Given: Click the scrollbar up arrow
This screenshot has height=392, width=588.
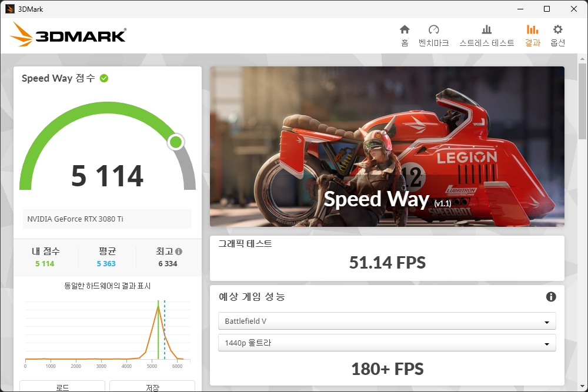Looking at the screenshot, I should [x=582, y=59].
